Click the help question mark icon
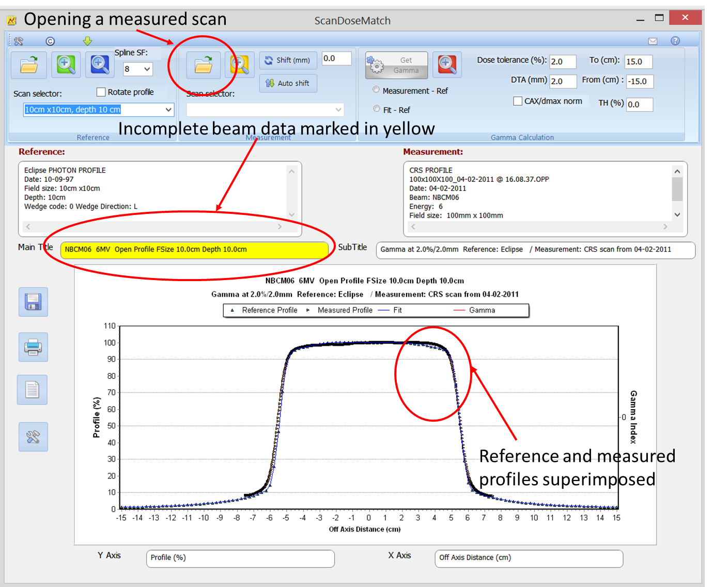Viewport: 728px width, 587px height. tap(675, 41)
